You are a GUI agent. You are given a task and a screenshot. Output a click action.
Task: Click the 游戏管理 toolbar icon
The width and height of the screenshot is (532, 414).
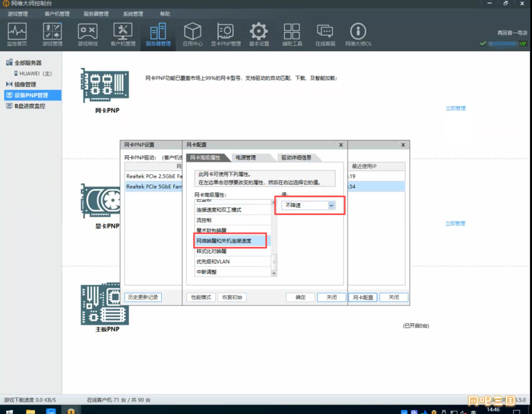[x=52, y=34]
